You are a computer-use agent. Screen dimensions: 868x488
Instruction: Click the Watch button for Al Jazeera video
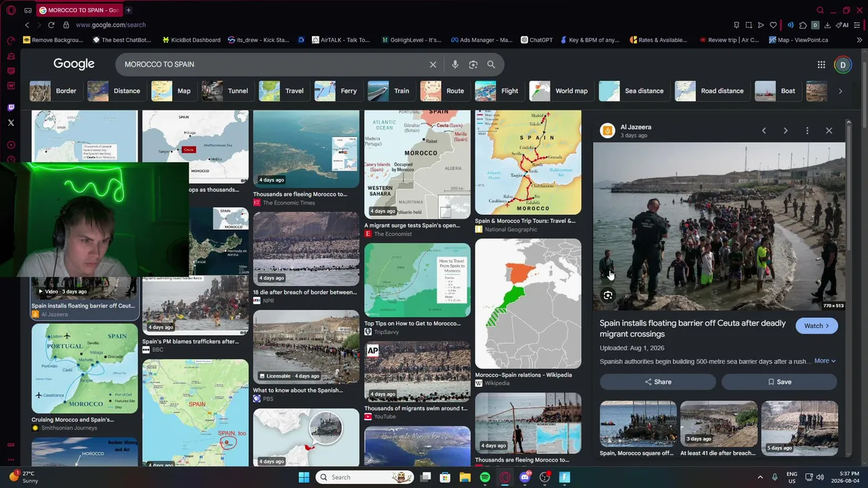tap(816, 326)
